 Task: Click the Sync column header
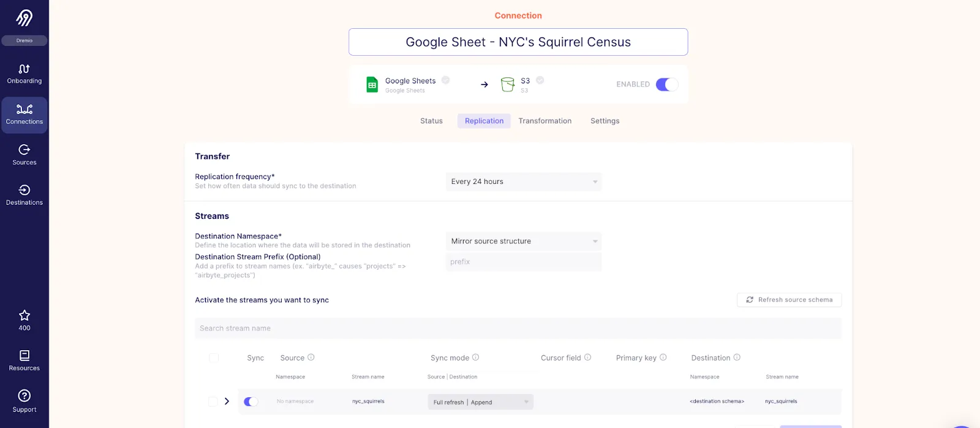coord(255,358)
